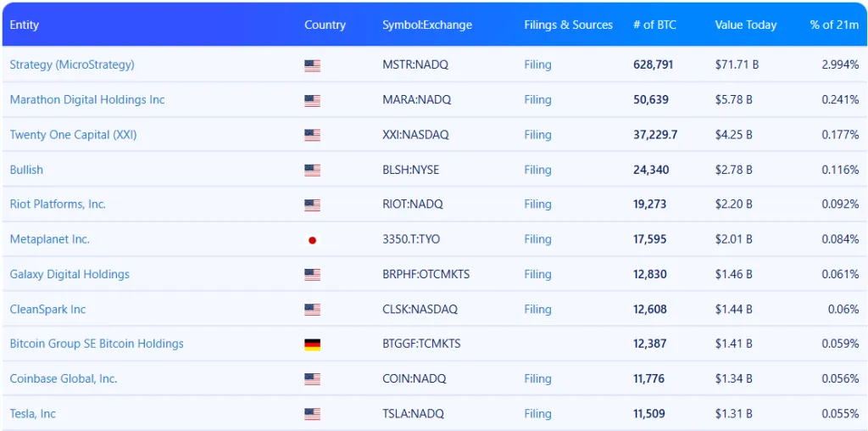Screen dimensions: 868x431
Task: Select the Country column header
Action: [x=325, y=25]
